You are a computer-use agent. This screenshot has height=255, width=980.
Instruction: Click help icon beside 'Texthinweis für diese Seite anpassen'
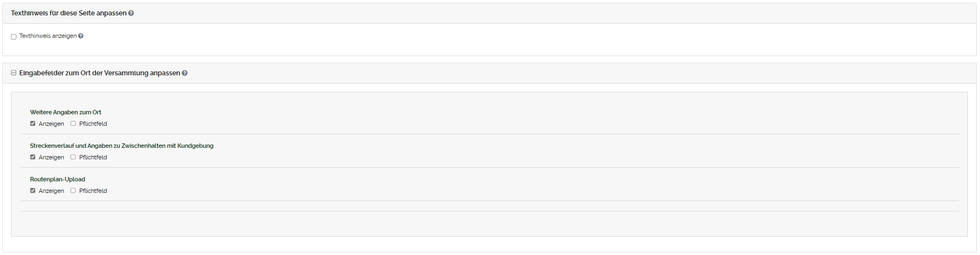click(131, 13)
